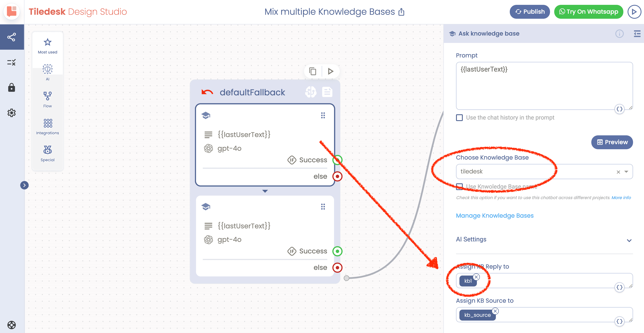Click the Publish button
This screenshot has width=644, height=333.
point(530,12)
